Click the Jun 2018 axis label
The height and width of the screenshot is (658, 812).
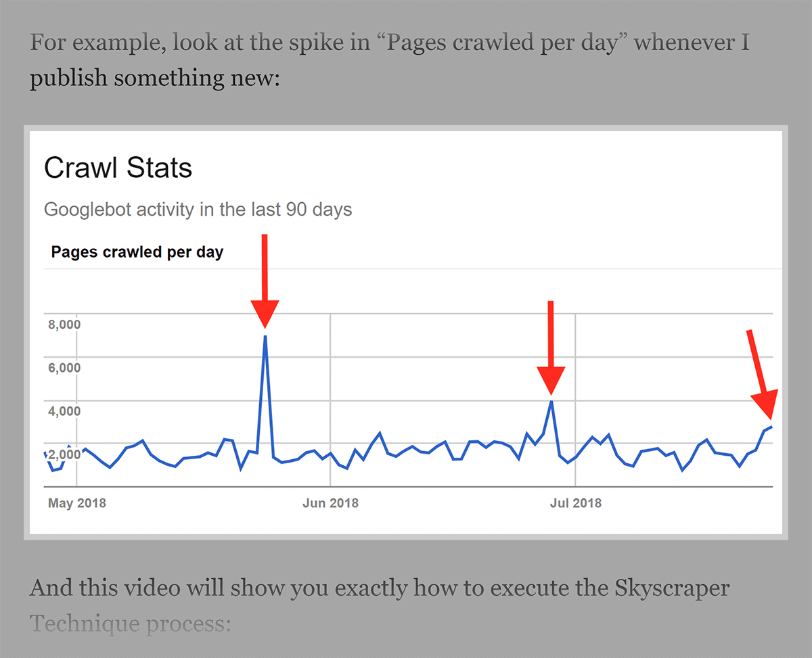pos(330,503)
